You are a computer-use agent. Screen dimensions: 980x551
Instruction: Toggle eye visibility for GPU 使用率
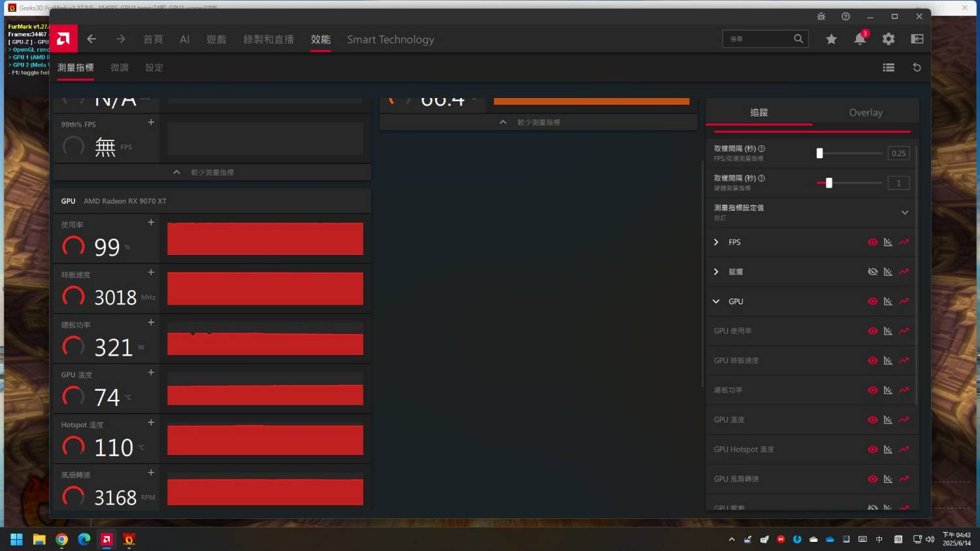pos(872,331)
